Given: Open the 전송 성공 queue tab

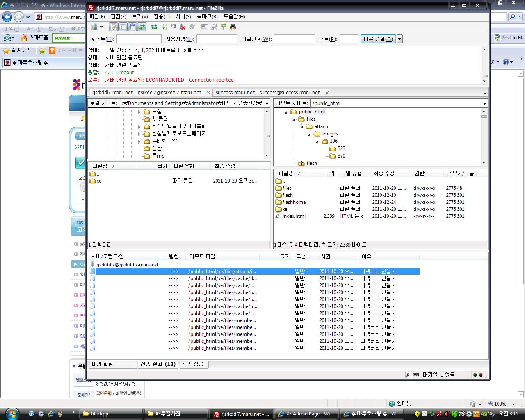Looking at the screenshot, I should 192,364.
